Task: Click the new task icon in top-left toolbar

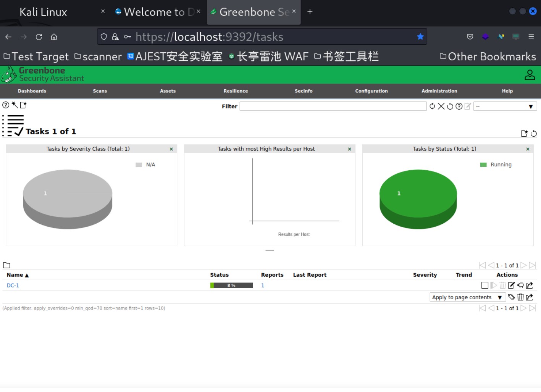Action: [x=23, y=105]
